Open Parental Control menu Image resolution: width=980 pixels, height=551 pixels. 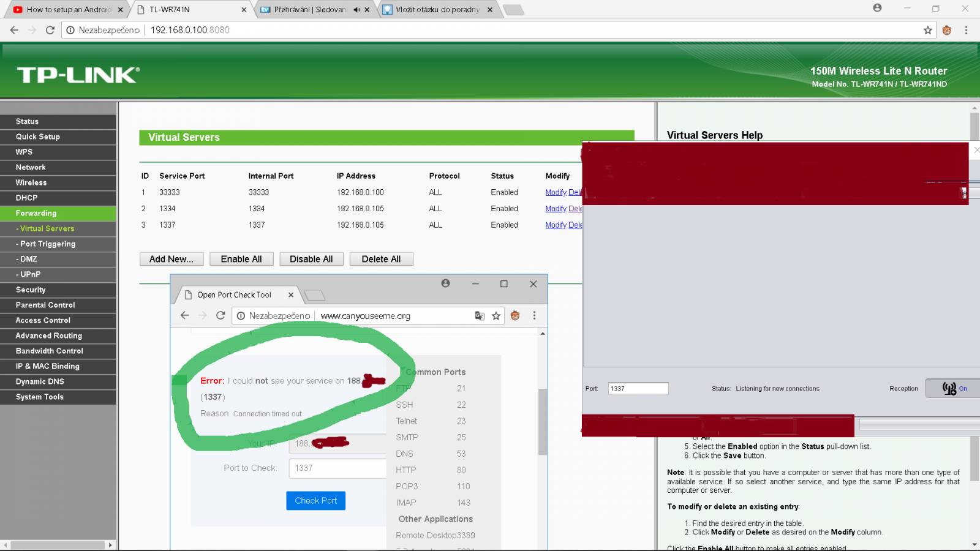(58, 305)
